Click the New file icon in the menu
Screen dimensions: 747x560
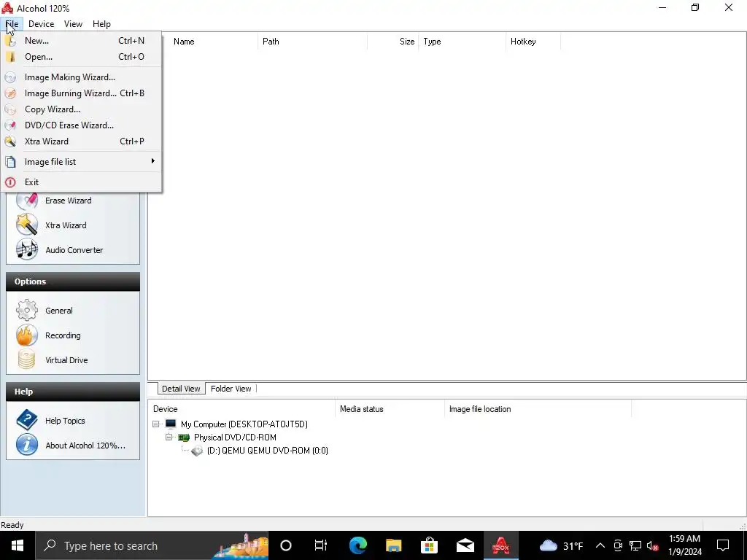pyautogui.click(x=10, y=41)
